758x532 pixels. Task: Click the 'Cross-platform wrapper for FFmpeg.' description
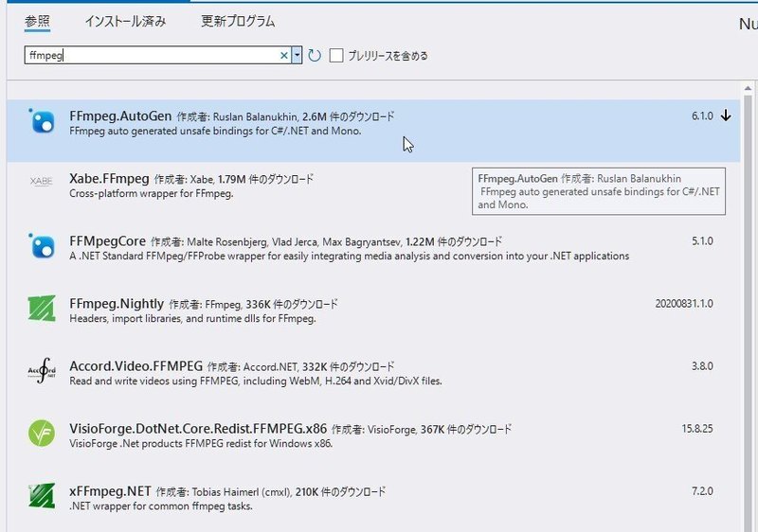(152, 194)
